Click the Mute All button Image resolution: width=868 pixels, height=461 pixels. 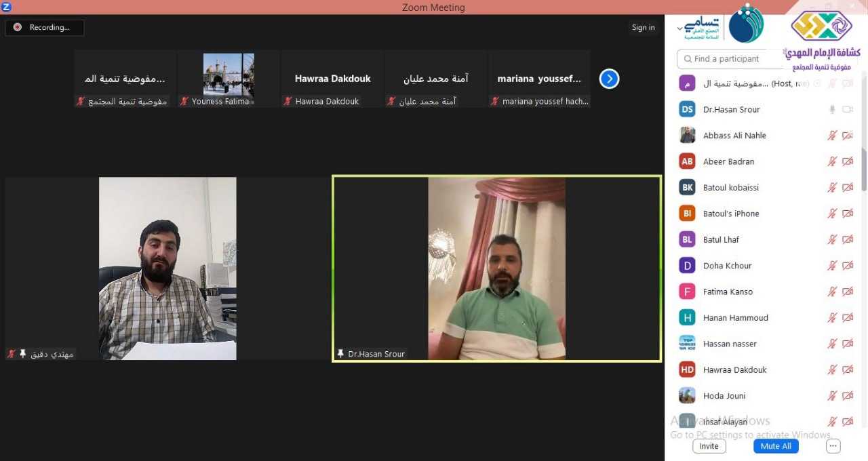pos(776,446)
